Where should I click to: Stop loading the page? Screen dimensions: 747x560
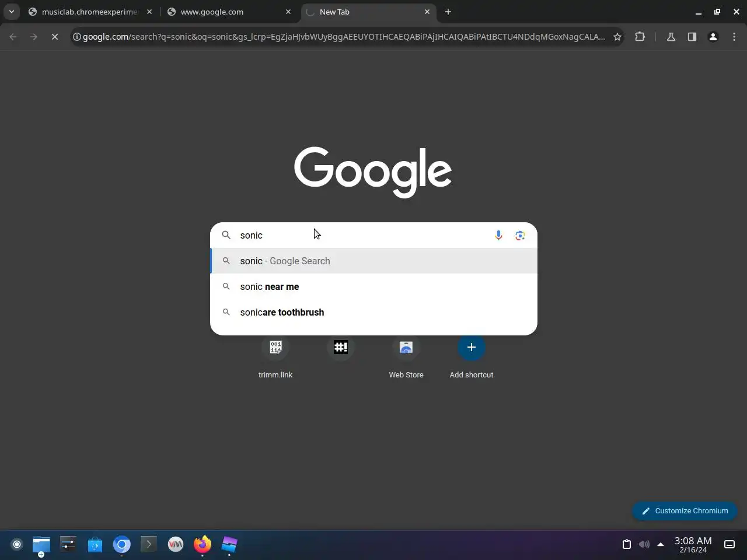pos(55,37)
